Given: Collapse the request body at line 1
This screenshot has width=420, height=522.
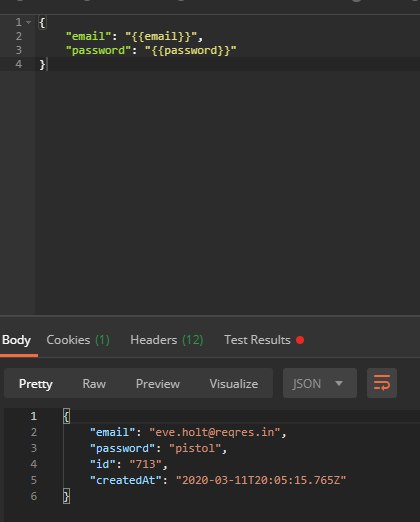Looking at the screenshot, I should [29, 22].
